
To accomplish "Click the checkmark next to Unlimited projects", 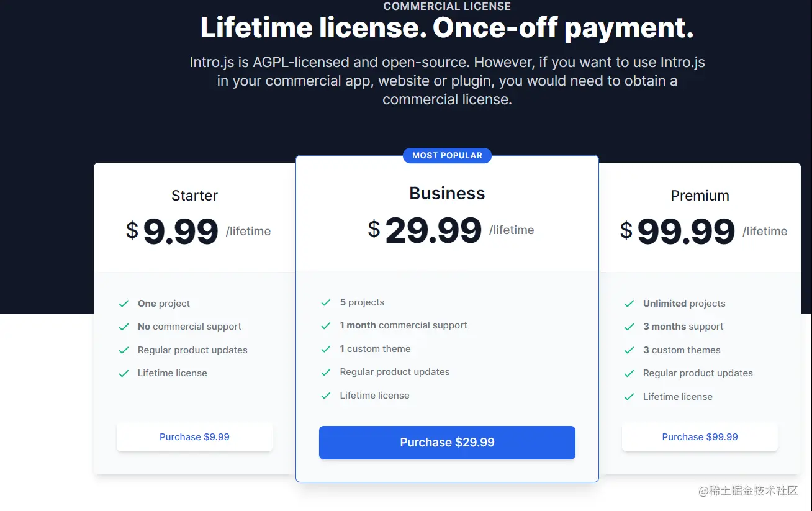I will click(x=629, y=304).
